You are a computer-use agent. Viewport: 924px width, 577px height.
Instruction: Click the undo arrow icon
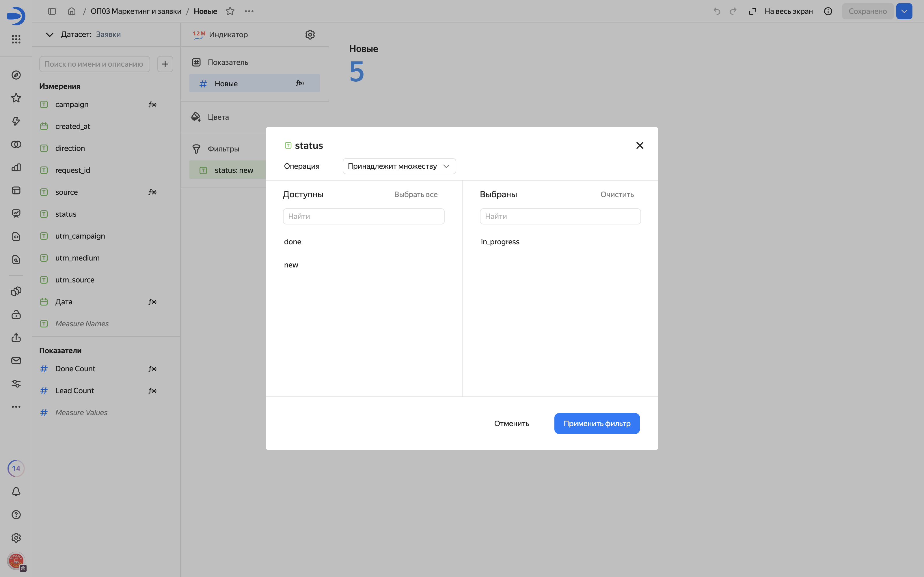717,11
